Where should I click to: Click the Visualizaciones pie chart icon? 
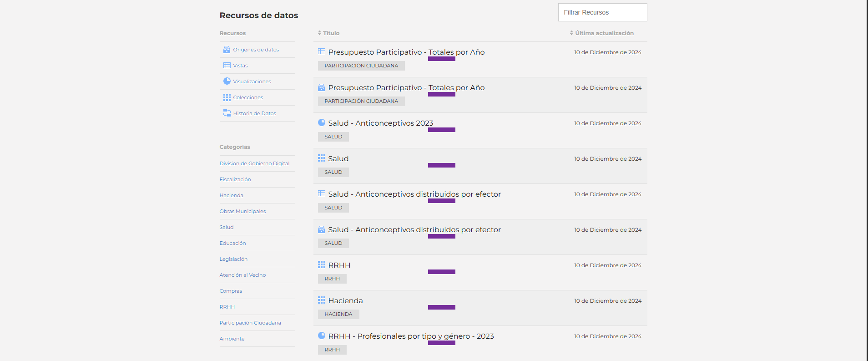pos(227,81)
